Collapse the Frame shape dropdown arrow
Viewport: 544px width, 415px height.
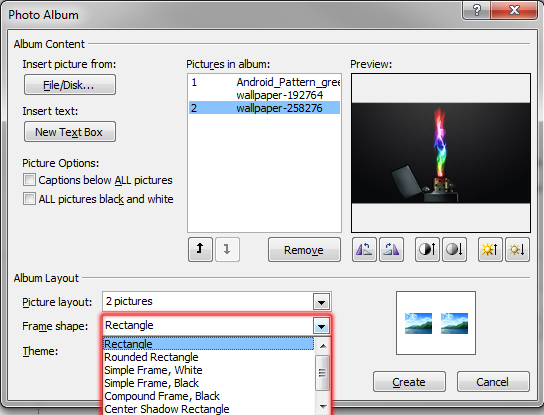tap(321, 326)
